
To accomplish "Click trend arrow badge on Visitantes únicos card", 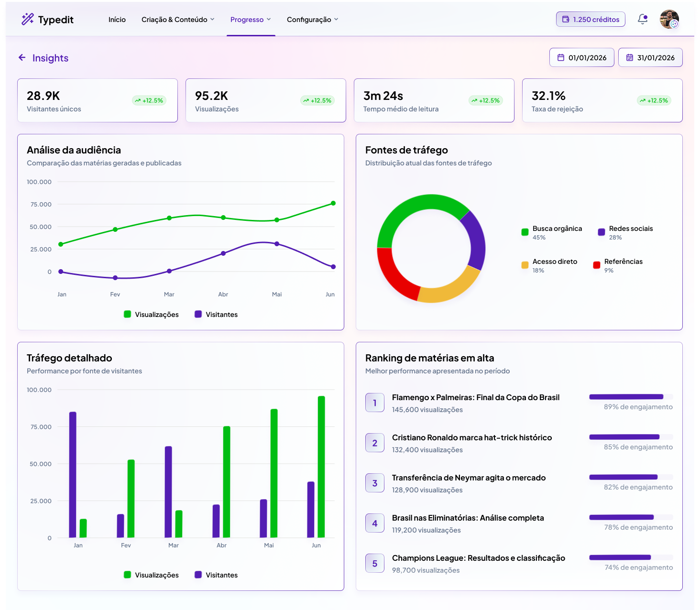I will [x=149, y=100].
